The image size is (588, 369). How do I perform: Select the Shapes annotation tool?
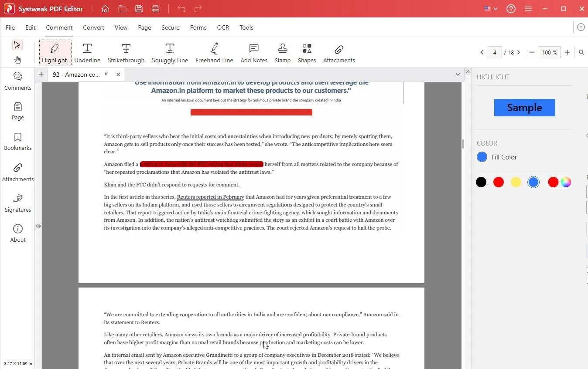[x=307, y=52]
